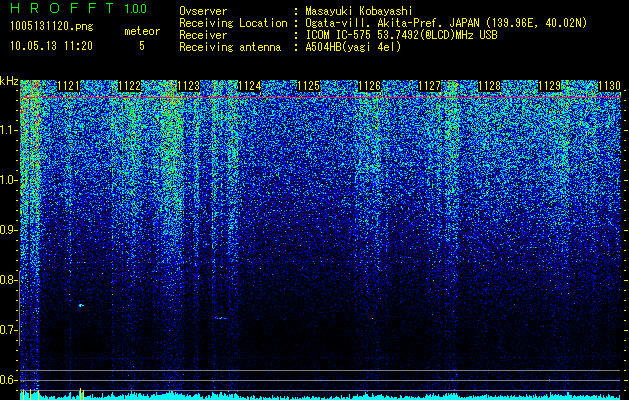Click the 1121 time marker
This screenshot has width=629, height=400.
69,86
